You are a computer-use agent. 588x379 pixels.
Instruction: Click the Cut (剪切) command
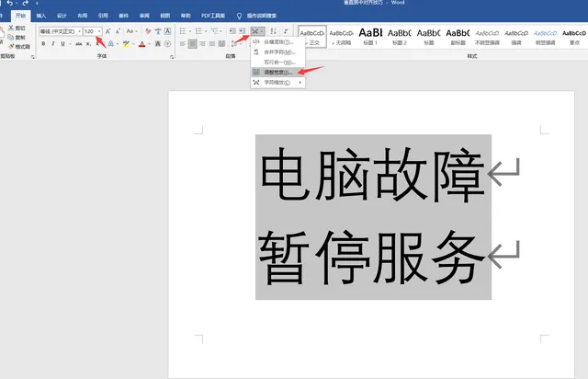click(x=17, y=29)
